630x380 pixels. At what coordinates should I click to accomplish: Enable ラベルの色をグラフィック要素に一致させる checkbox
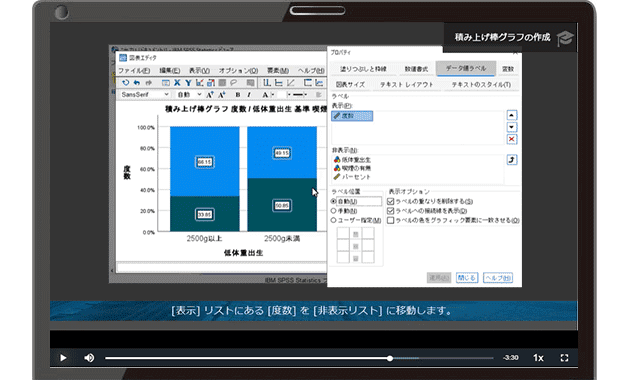390,220
